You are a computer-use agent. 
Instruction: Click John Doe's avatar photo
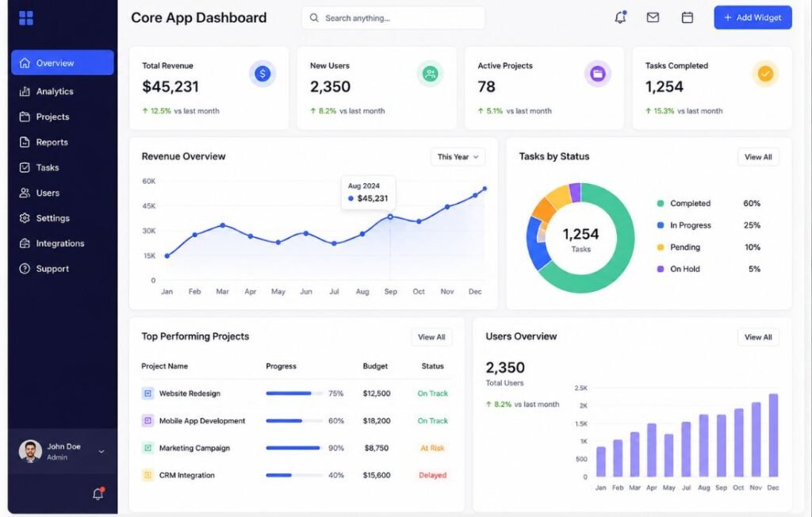(x=30, y=451)
